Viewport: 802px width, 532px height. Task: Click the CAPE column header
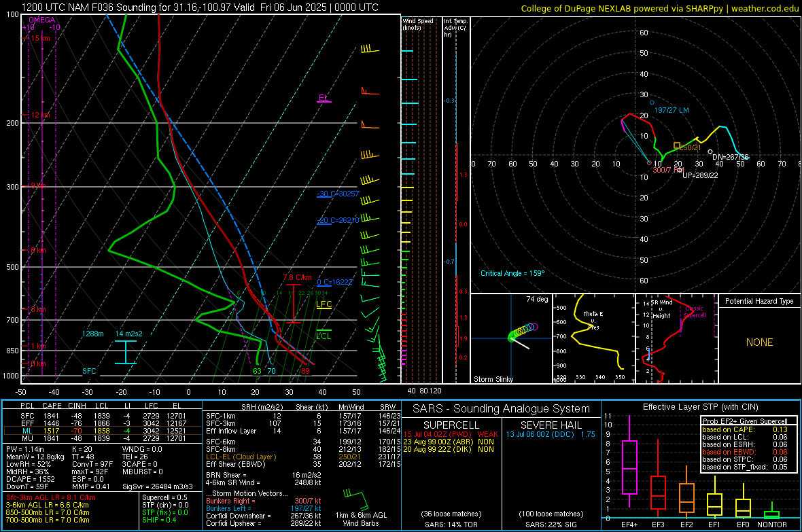52,406
